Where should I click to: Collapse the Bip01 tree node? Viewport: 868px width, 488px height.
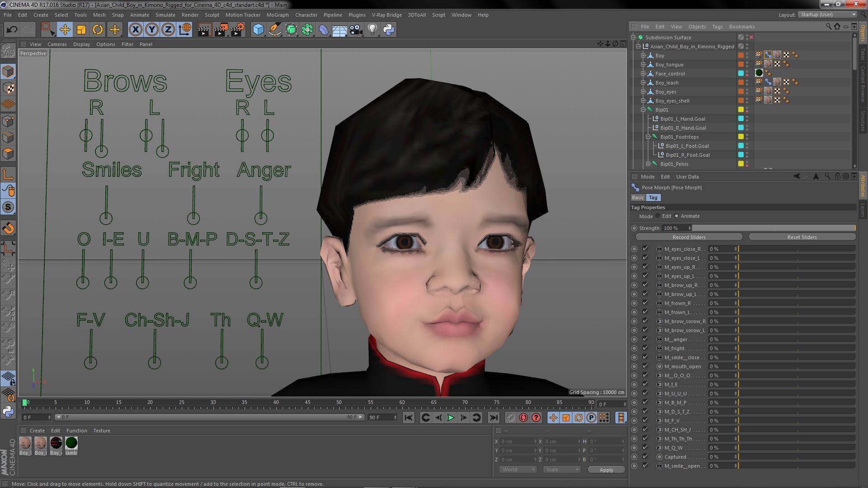643,110
